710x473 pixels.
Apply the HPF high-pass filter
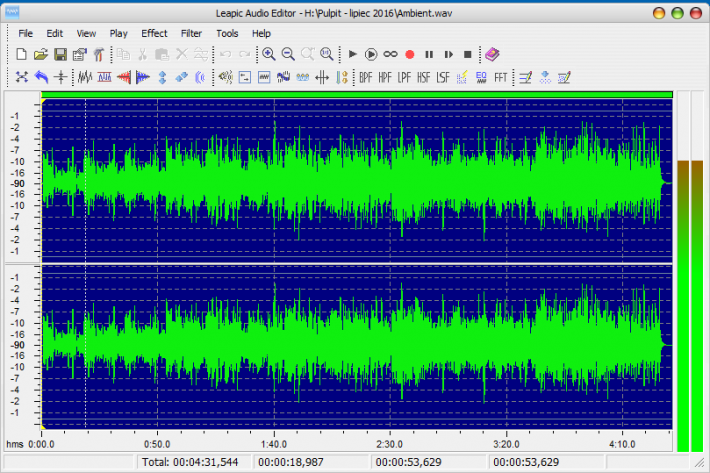[385, 78]
